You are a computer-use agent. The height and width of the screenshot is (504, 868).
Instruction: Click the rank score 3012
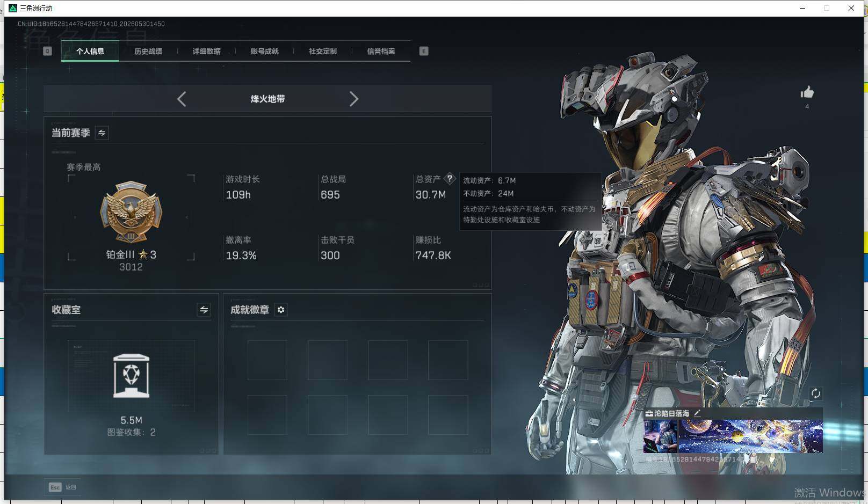click(x=131, y=267)
